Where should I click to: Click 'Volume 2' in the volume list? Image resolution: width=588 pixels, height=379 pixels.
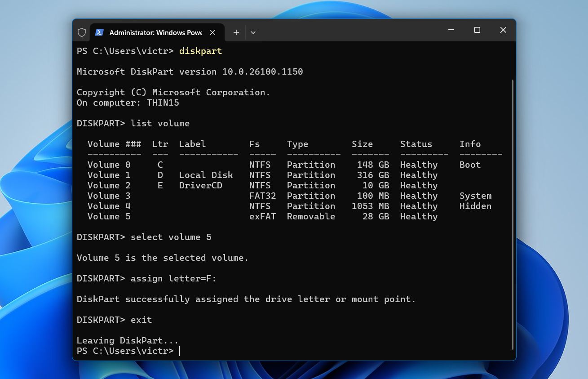point(109,185)
